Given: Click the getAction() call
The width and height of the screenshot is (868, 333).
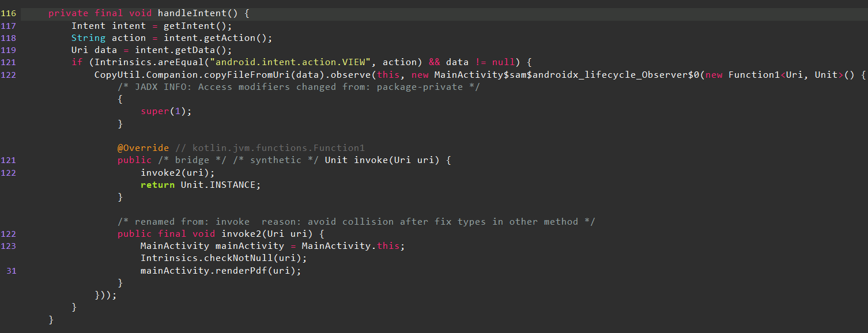Looking at the screenshot, I should pos(238,38).
